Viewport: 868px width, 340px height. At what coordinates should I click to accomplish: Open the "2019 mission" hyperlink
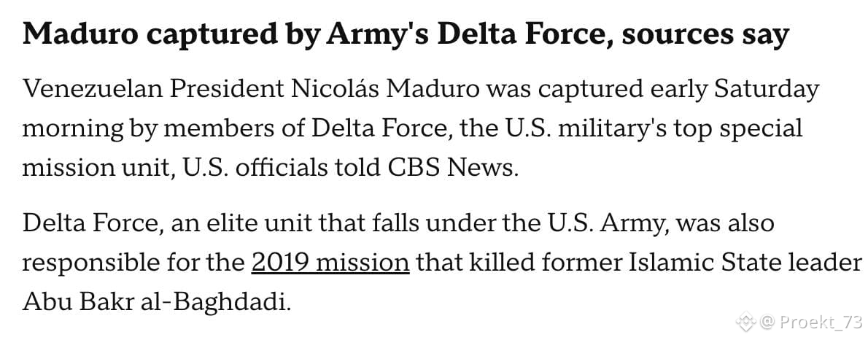pyautogui.click(x=330, y=262)
